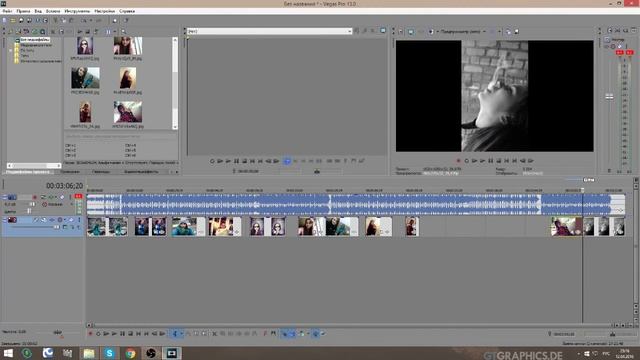Open the Инструменты menu
The height and width of the screenshot is (360, 640).
(x=77, y=11)
